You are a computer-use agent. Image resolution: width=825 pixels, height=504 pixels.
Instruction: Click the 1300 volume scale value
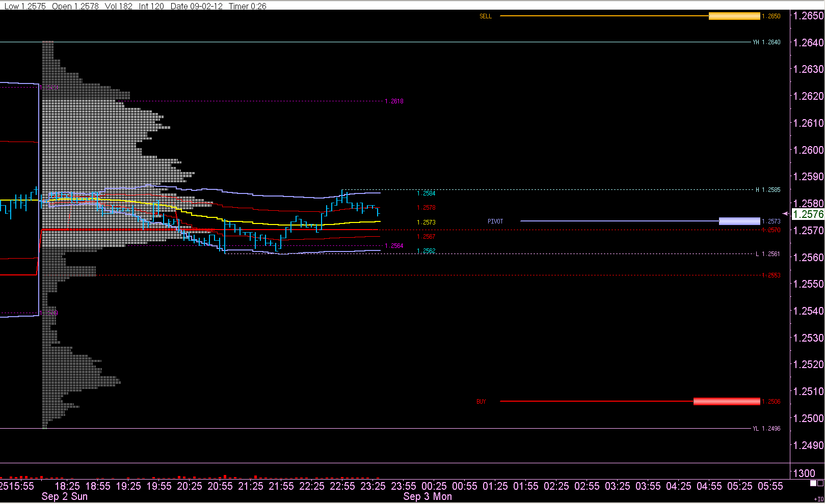804,473
